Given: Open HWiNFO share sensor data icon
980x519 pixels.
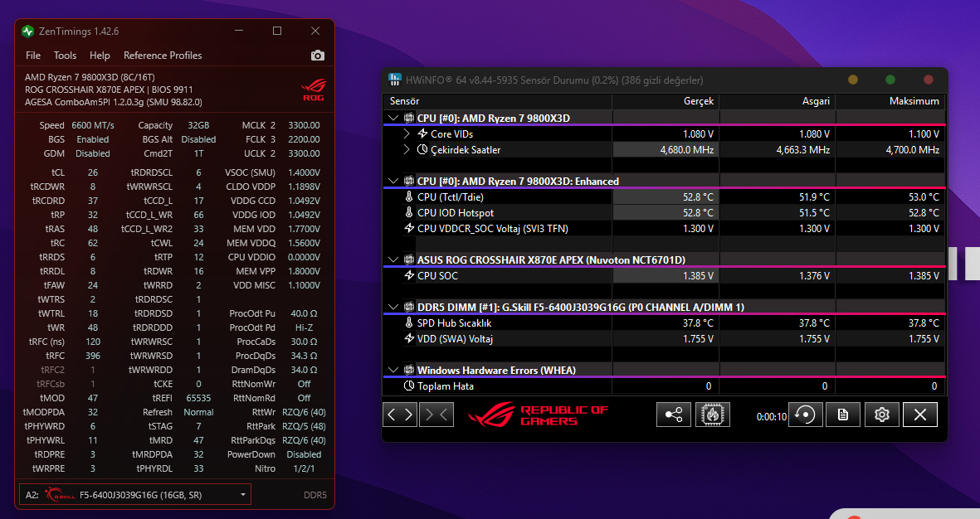Looking at the screenshot, I should pos(673,414).
